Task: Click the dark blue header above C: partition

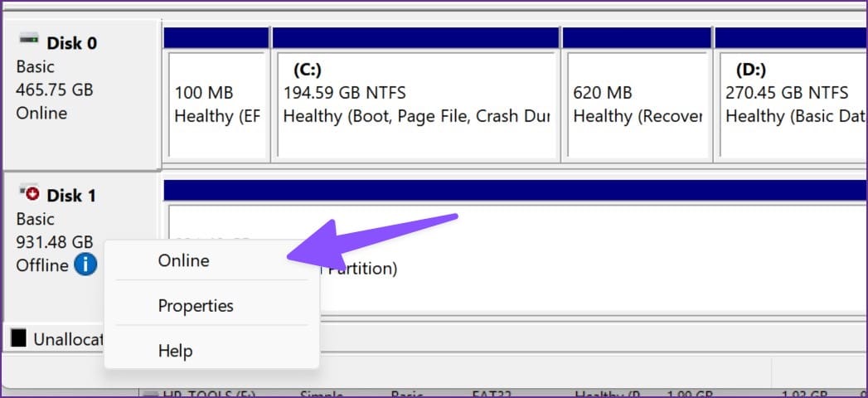Action: click(x=415, y=37)
